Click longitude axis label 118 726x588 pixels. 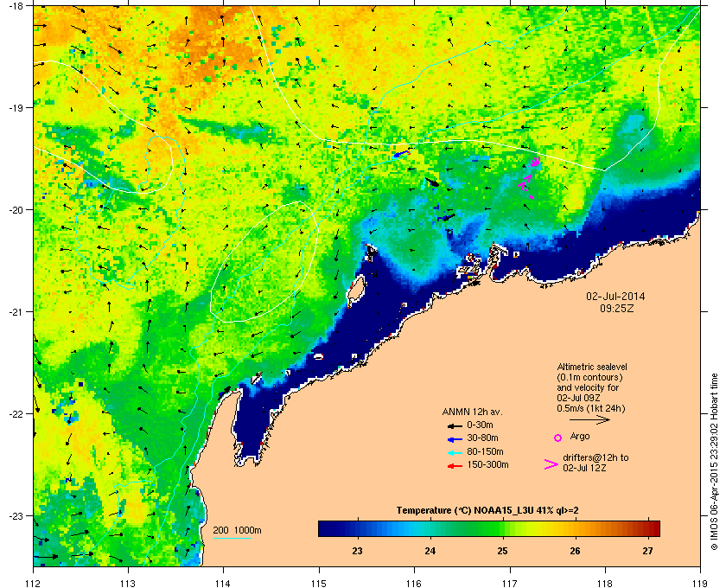[605, 583]
